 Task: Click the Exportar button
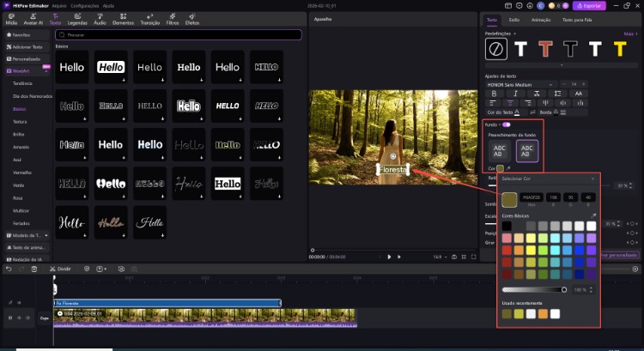click(591, 5)
